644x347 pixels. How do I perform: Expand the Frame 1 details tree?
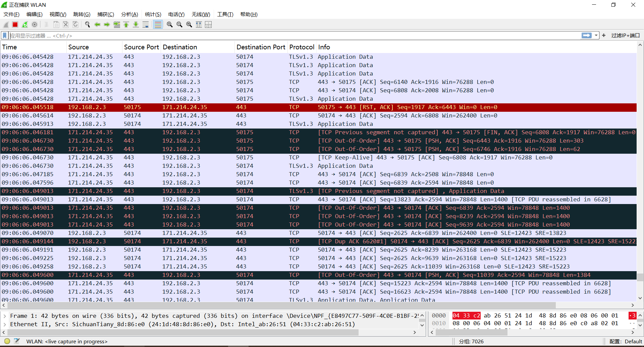(x=5, y=316)
